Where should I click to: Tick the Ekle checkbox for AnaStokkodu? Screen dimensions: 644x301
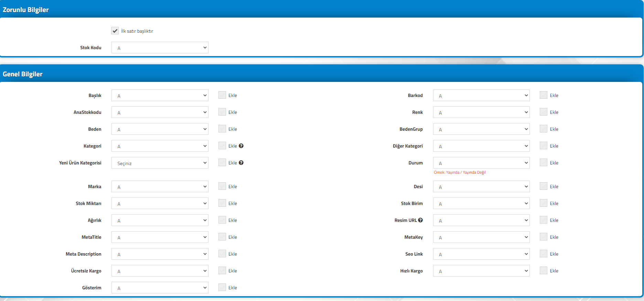(222, 112)
